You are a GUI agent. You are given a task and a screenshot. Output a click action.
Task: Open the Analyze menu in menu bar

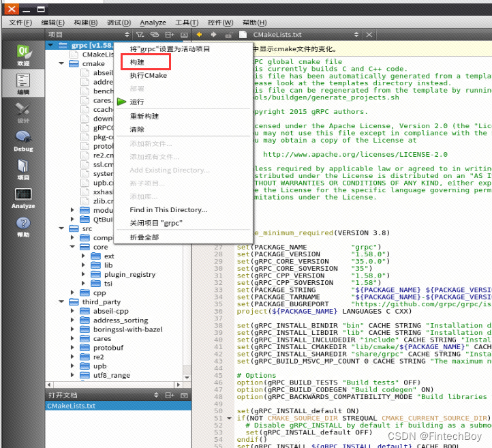click(x=153, y=23)
